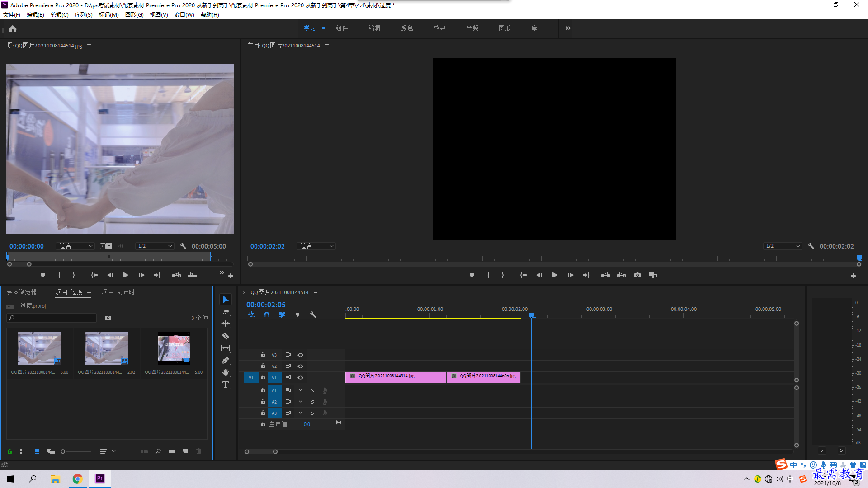Select the Ripple Edit tool
Viewport: 868px width, 488px height.
(226, 324)
